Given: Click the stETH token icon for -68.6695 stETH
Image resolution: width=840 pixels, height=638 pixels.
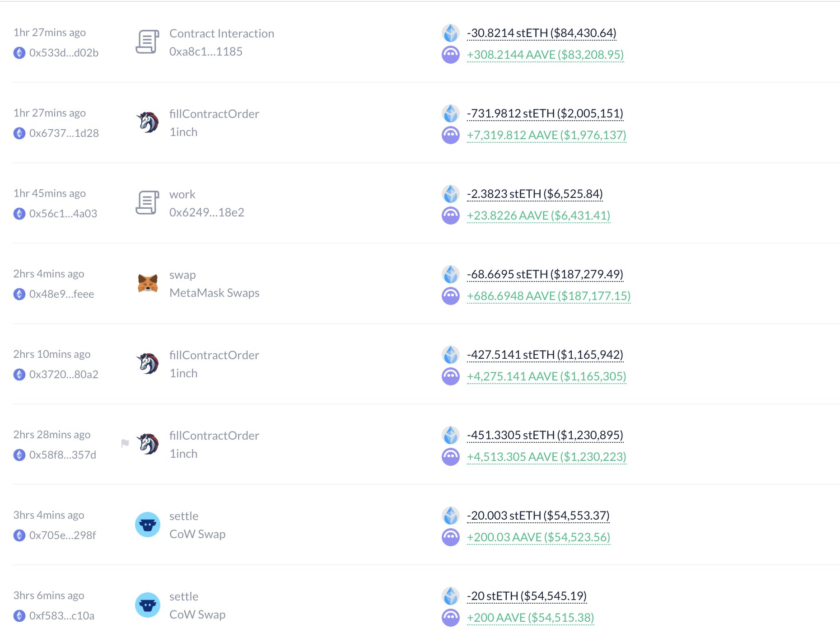Looking at the screenshot, I should click(x=451, y=274).
